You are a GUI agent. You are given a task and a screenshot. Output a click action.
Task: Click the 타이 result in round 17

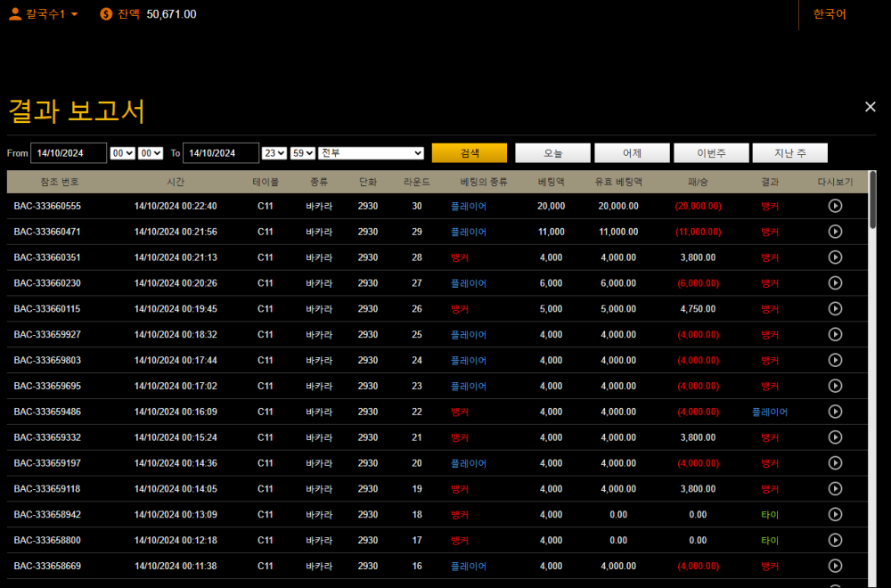pos(770,540)
